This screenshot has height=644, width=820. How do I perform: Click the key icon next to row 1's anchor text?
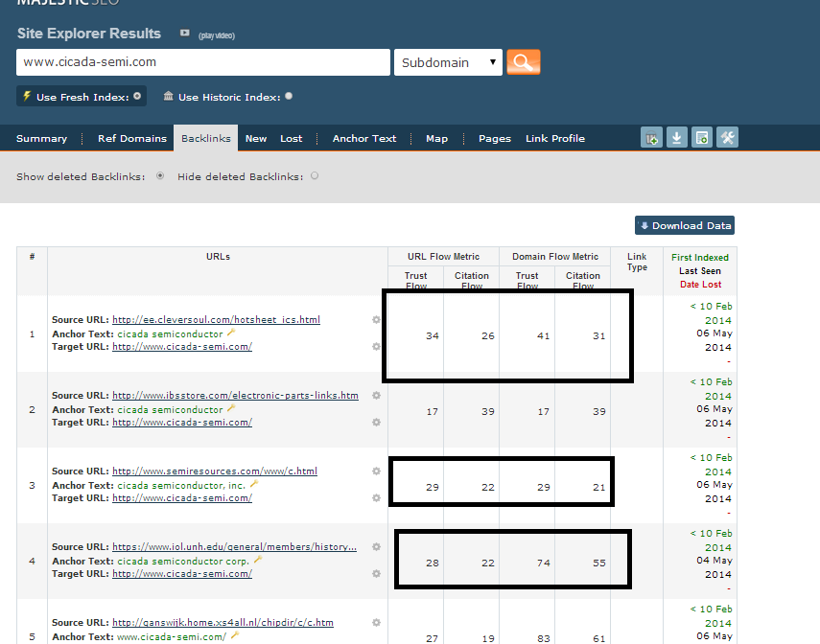point(232,333)
